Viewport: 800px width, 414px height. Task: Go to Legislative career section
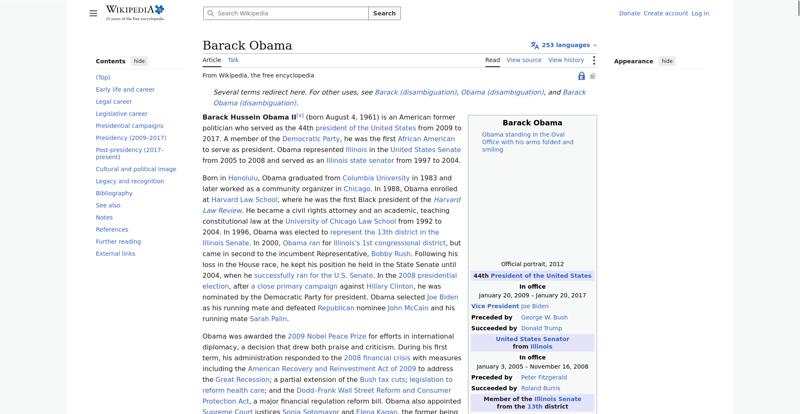click(x=121, y=114)
